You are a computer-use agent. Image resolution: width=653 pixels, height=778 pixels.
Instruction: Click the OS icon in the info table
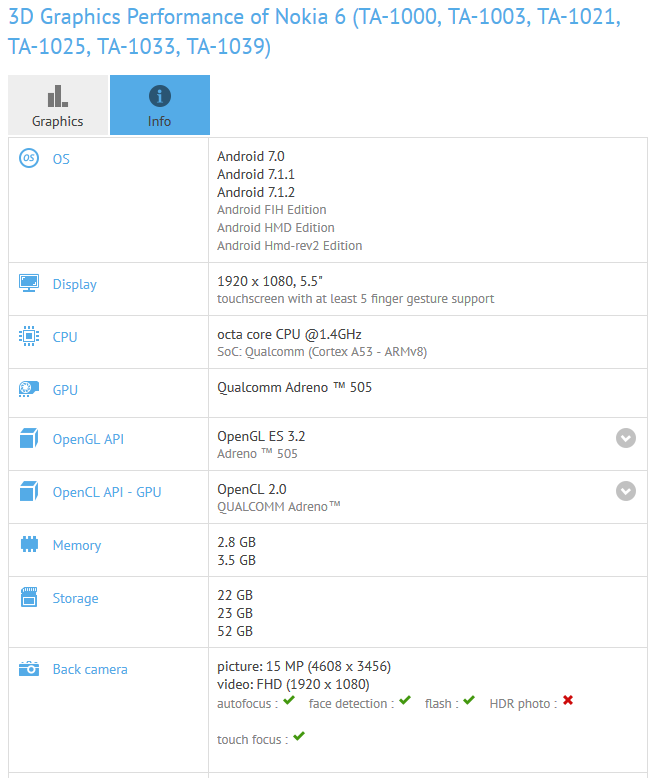click(29, 158)
